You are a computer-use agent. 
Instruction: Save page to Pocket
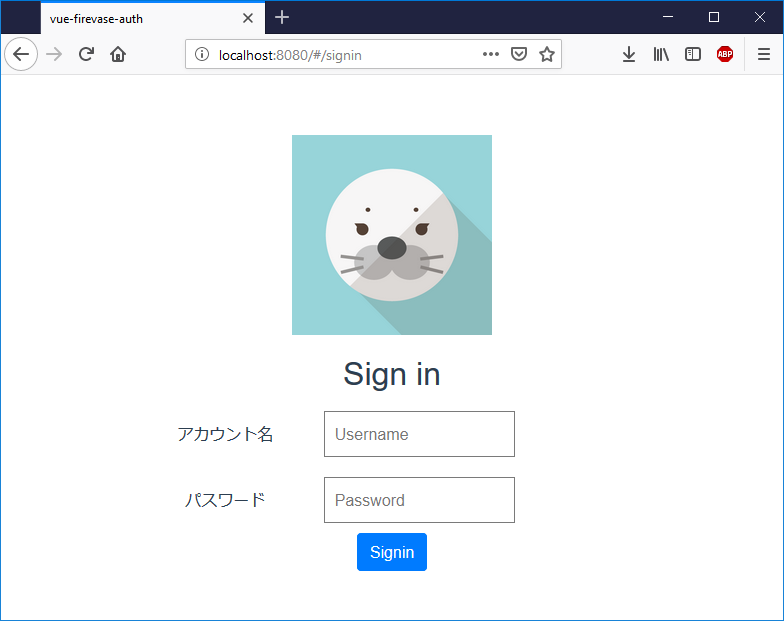tap(518, 54)
